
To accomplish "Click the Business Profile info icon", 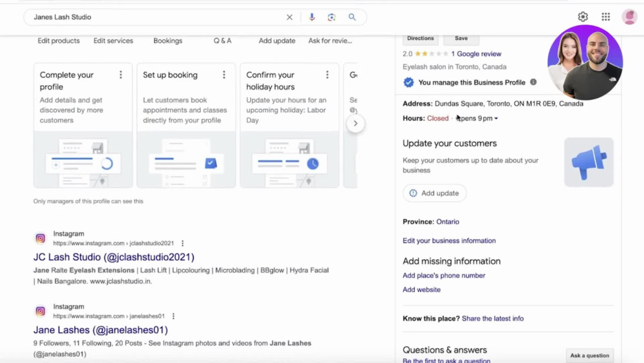I will click(x=533, y=83).
